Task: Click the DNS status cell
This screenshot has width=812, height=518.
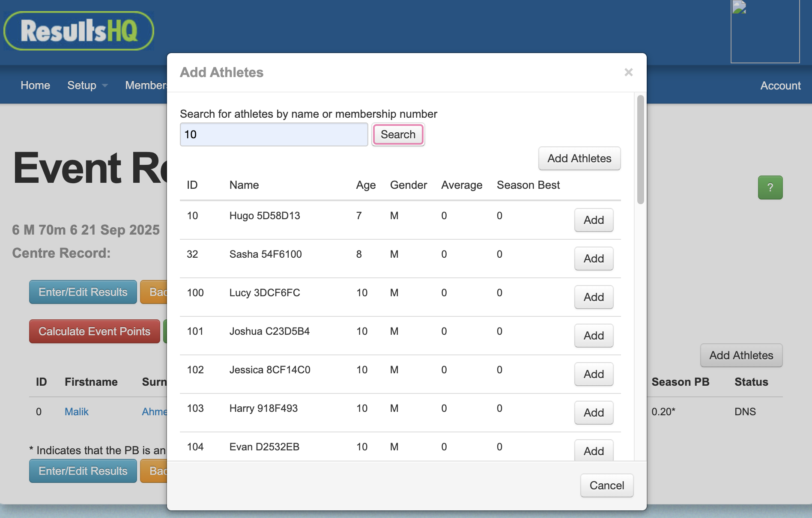Action: click(x=745, y=412)
